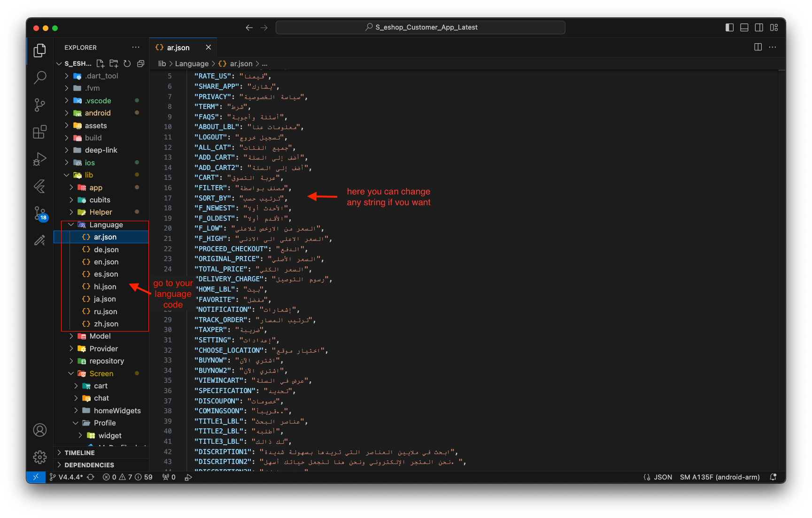Open the Source Control view

coord(40,105)
